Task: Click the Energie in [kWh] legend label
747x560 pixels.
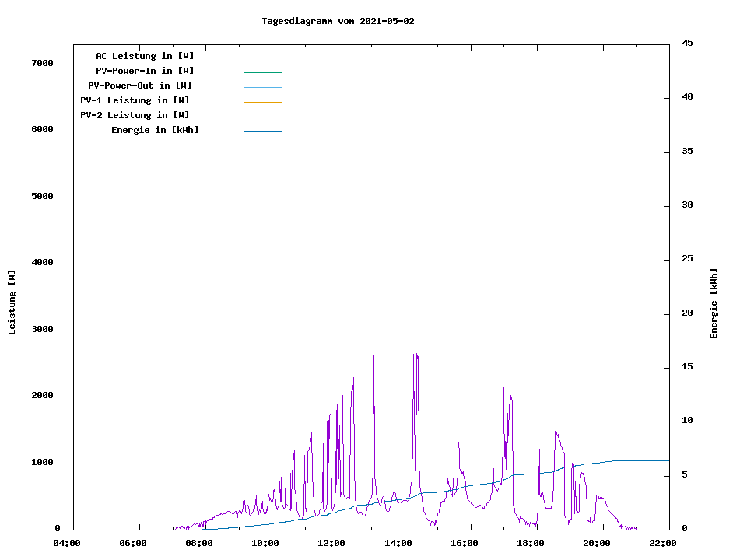Action: tap(155, 130)
